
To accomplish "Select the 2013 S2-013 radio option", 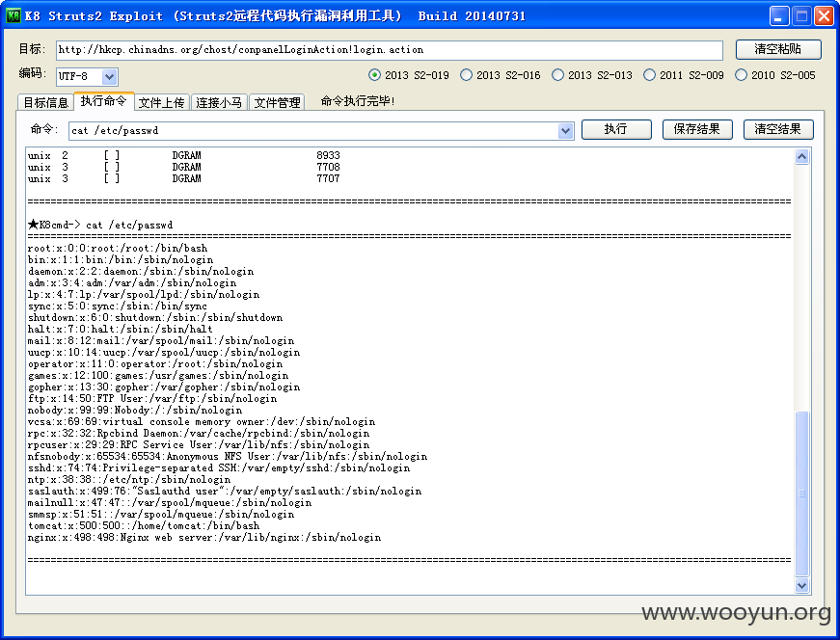I will [x=592, y=75].
